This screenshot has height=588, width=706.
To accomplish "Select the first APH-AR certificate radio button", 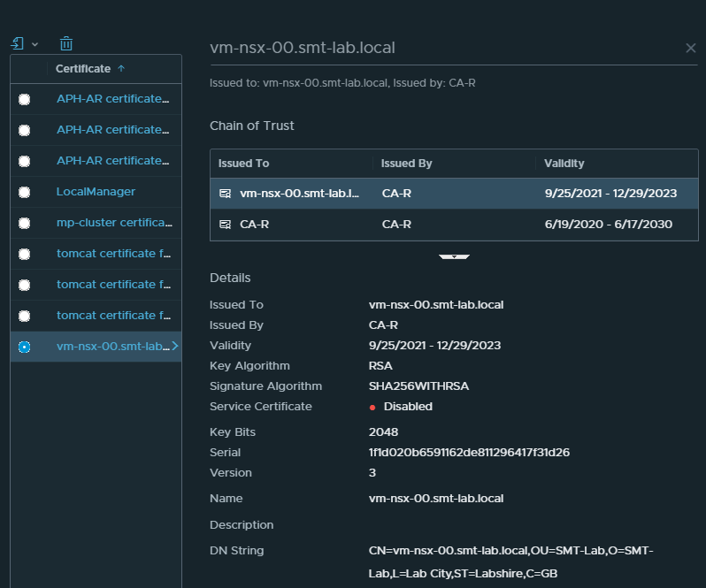I will coord(24,99).
